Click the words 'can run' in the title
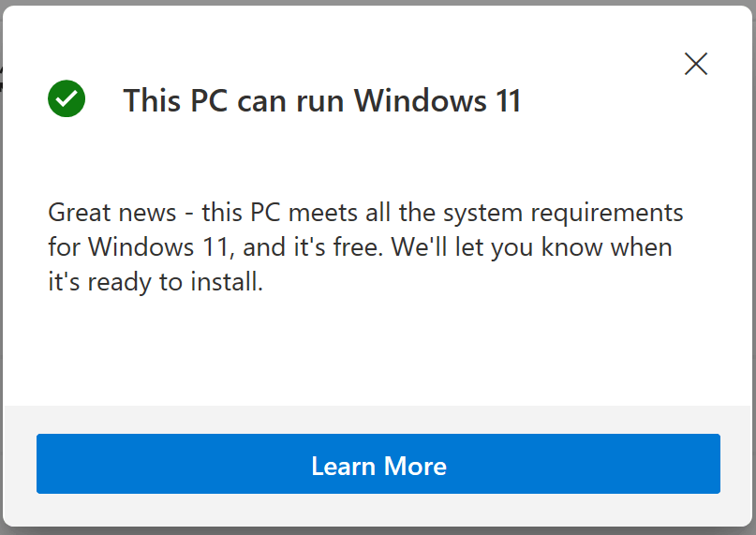 290,101
